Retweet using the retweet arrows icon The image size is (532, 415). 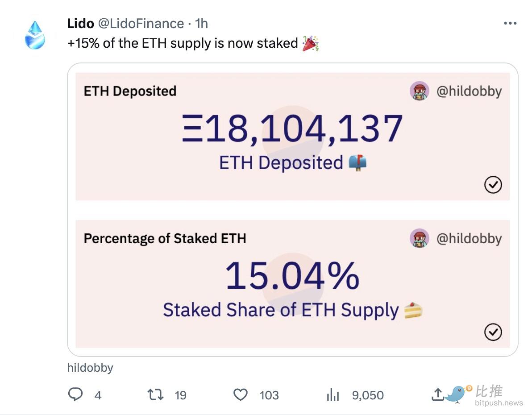(156, 394)
